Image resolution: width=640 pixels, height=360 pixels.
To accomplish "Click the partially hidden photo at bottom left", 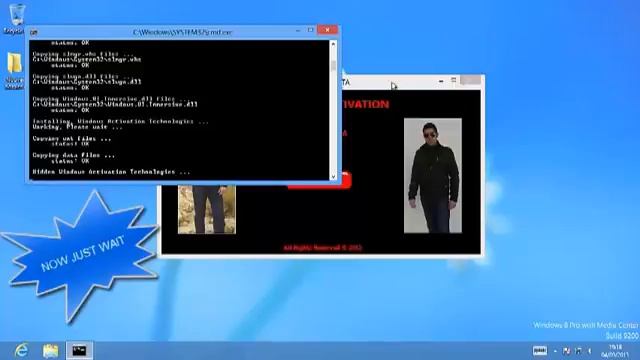I will click(207, 209).
